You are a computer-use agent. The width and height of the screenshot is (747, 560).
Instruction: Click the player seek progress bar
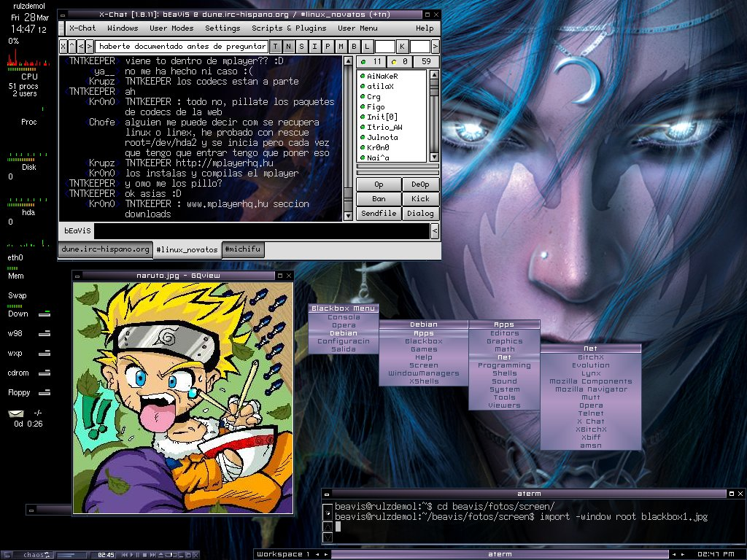click(x=71, y=555)
